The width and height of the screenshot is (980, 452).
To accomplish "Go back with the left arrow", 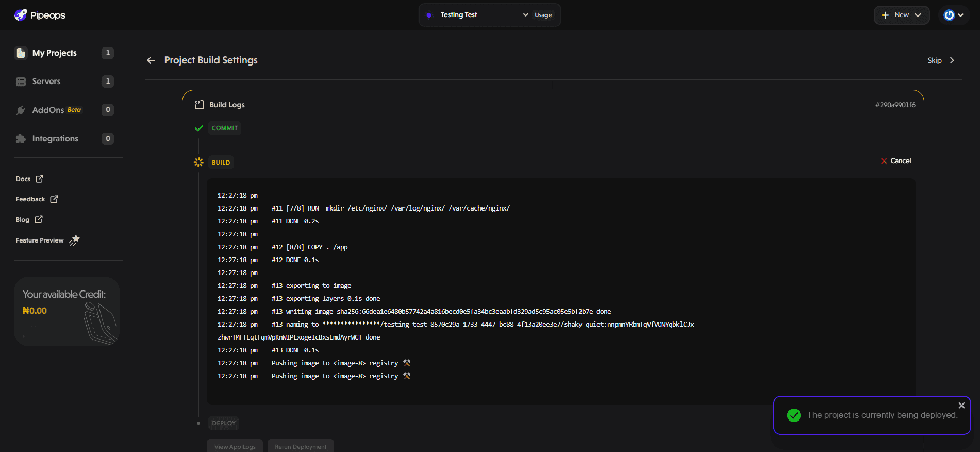I will coord(151,60).
